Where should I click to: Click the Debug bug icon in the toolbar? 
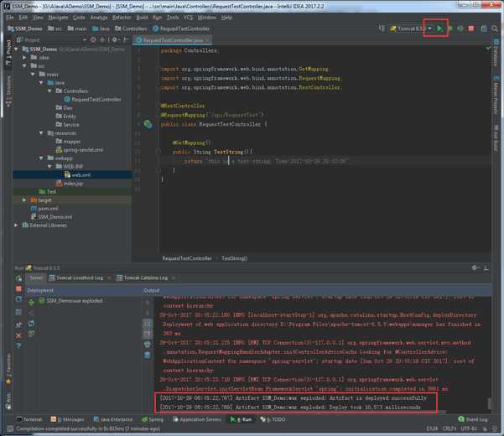click(450, 29)
